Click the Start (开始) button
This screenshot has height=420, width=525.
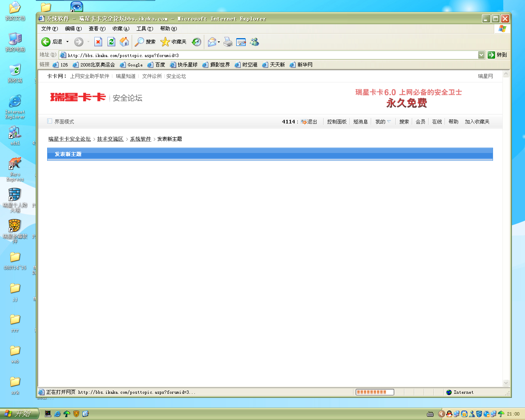(19, 414)
